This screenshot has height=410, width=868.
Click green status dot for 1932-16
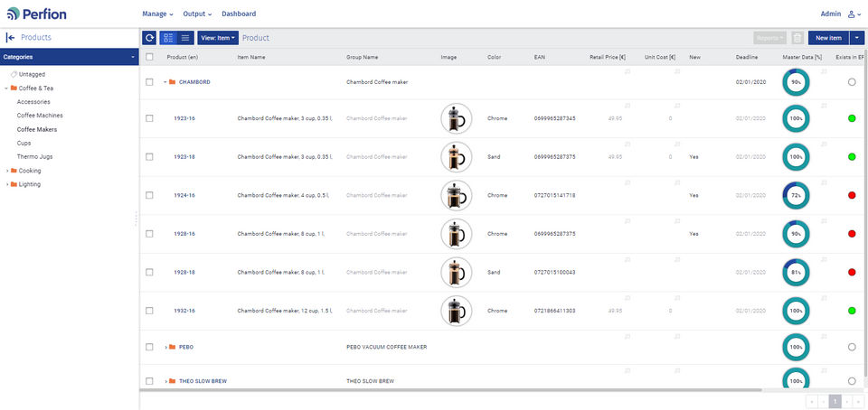852,311
